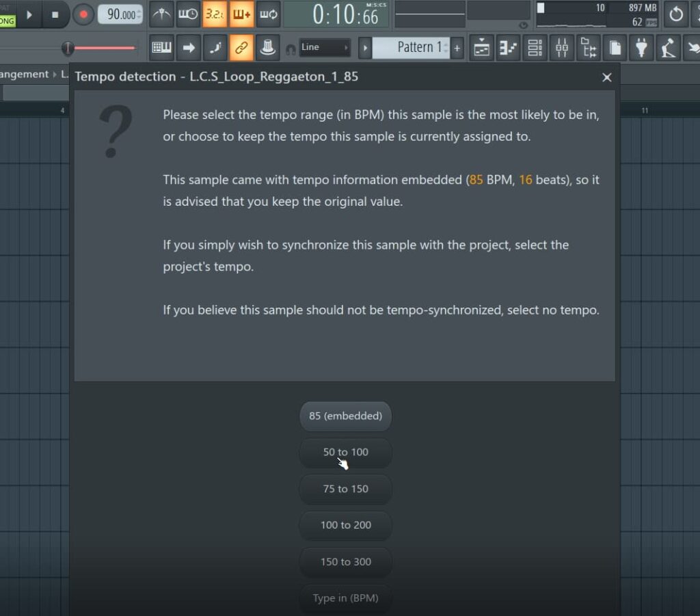Toggle the 3.2.1 countdown before recording
This screenshot has height=616, width=700.
click(215, 14)
